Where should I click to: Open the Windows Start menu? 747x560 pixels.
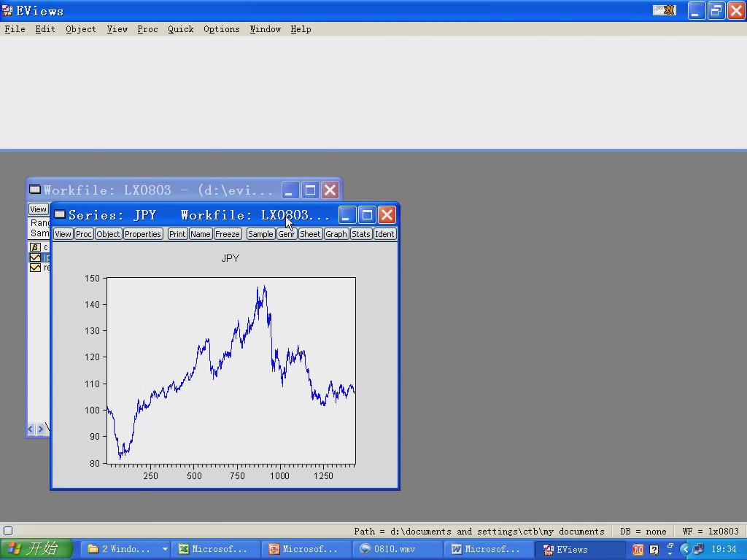tap(36, 549)
